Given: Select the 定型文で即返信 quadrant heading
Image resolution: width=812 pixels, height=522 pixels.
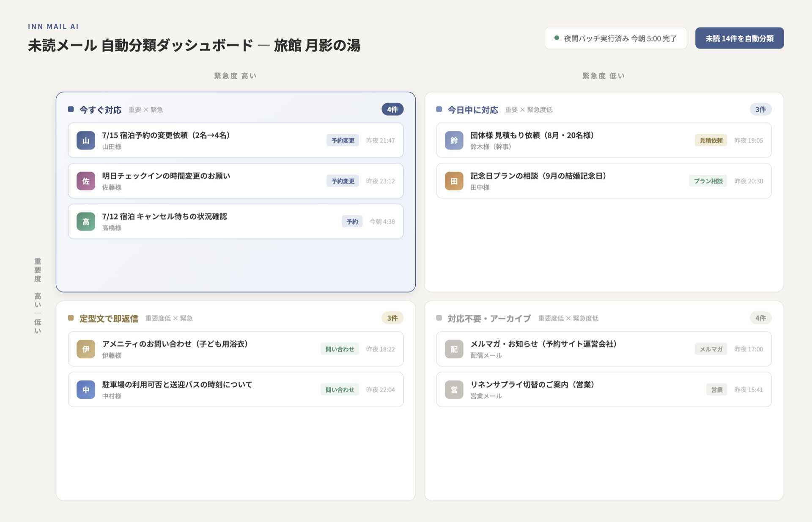Looking at the screenshot, I should (109, 318).
